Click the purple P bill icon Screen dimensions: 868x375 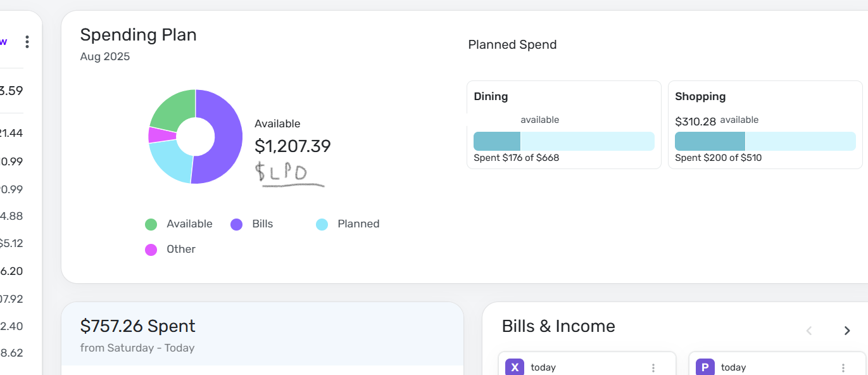click(x=705, y=367)
